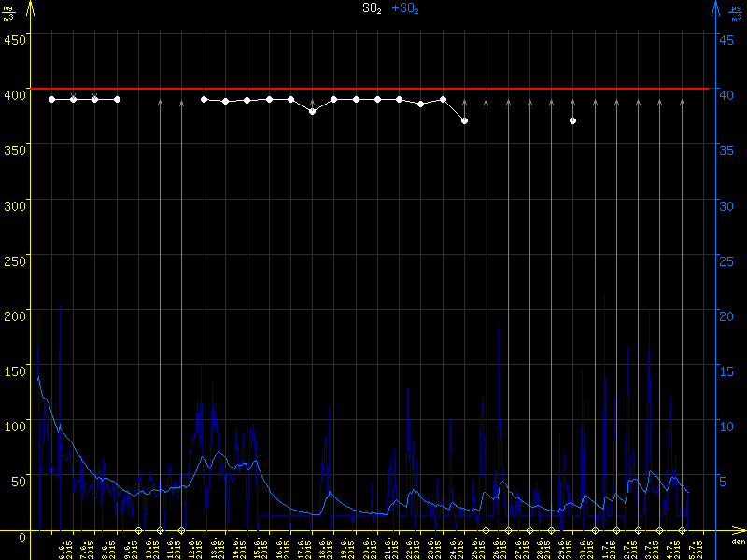Click the yellow 450 left axis value

tap(13, 39)
